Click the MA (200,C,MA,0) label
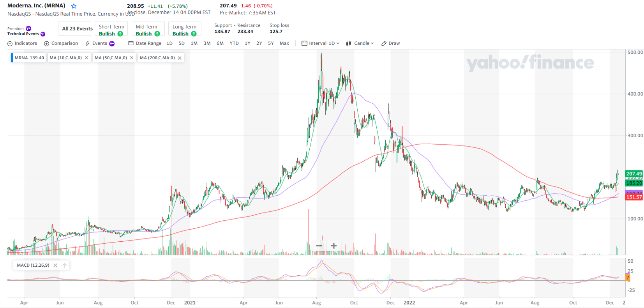Image resolution: width=644 pixels, height=308 pixels. click(x=157, y=58)
